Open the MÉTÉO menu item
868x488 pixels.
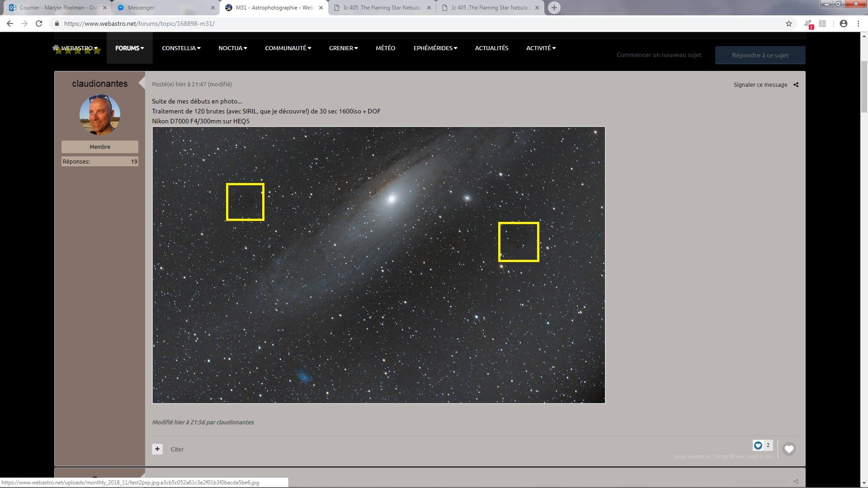(385, 48)
